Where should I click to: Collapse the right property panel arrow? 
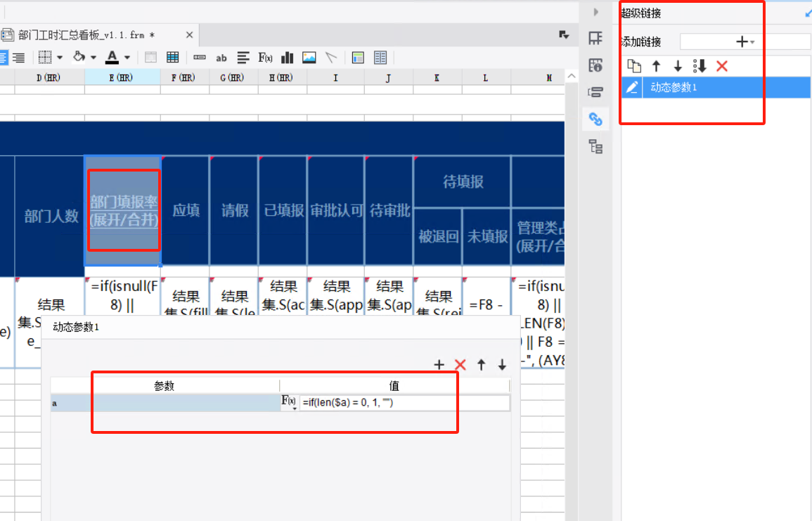click(x=595, y=12)
